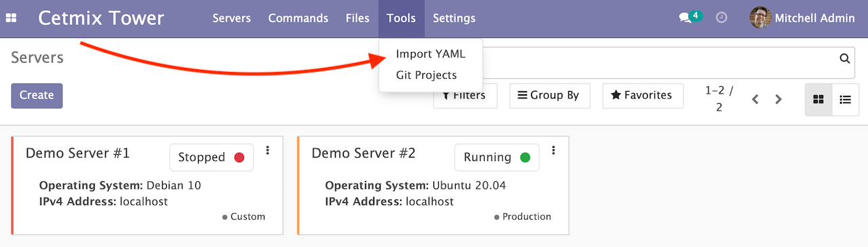The height and width of the screenshot is (247, 868).
Task: Click the Create button
Action: point(37,96)
